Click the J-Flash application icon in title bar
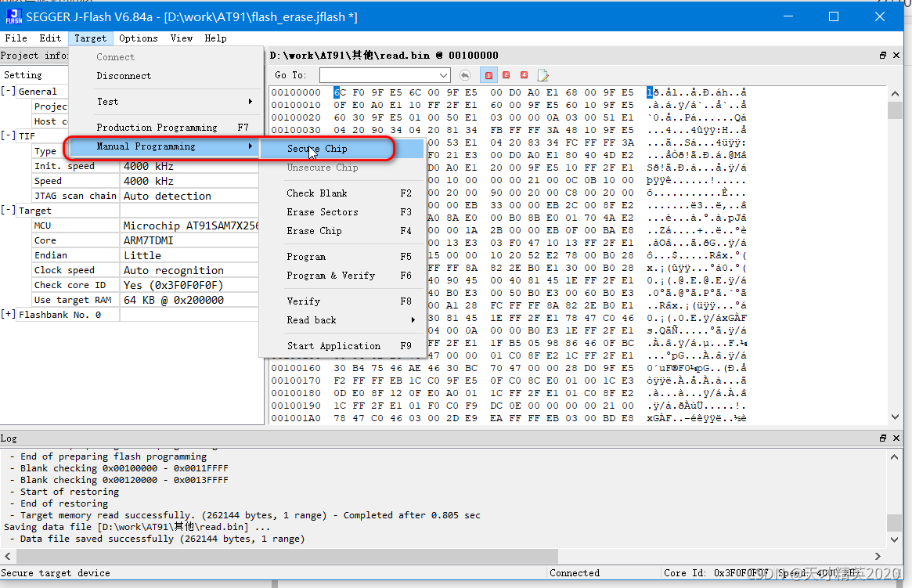The width and height of the screenshot is (912, 588). click(13, 17)
